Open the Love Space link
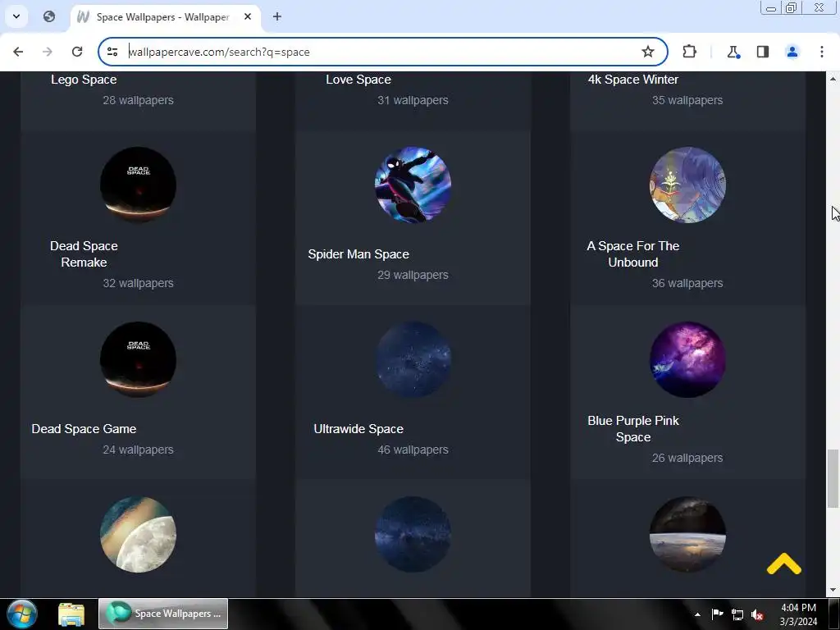Image resolution: width=840 pixels, height=630 pixels. (358, 80)
